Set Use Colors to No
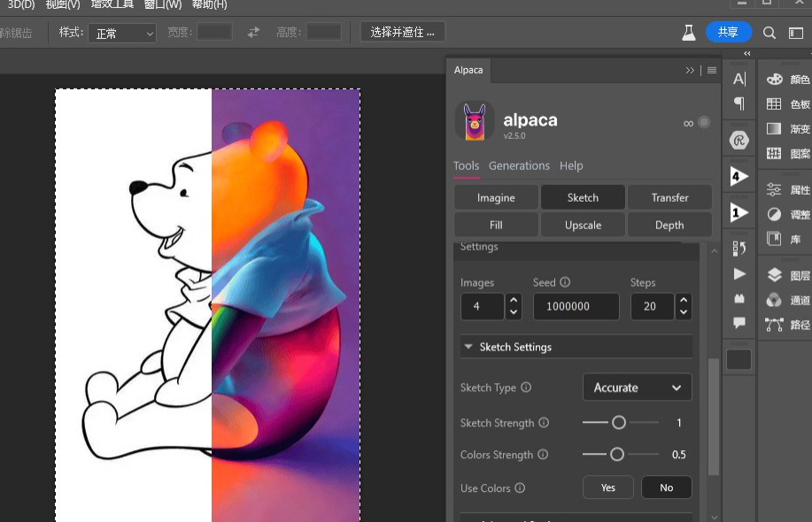This screenshot has width=812, height=522. tap(667, 487)
